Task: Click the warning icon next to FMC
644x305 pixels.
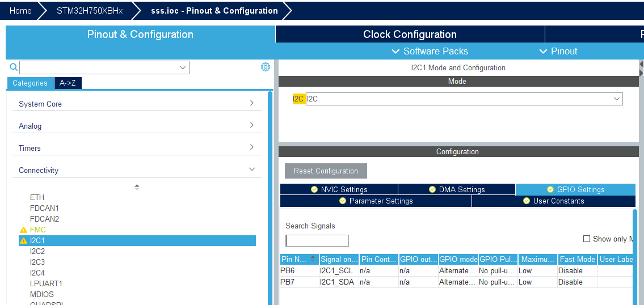Action: pyautogui.click(x=23, y=230)
